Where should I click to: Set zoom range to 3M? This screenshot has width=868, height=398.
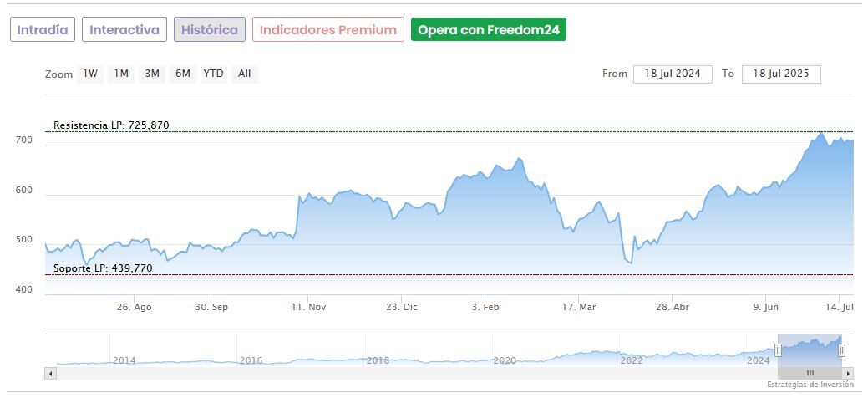click(152, 74)
